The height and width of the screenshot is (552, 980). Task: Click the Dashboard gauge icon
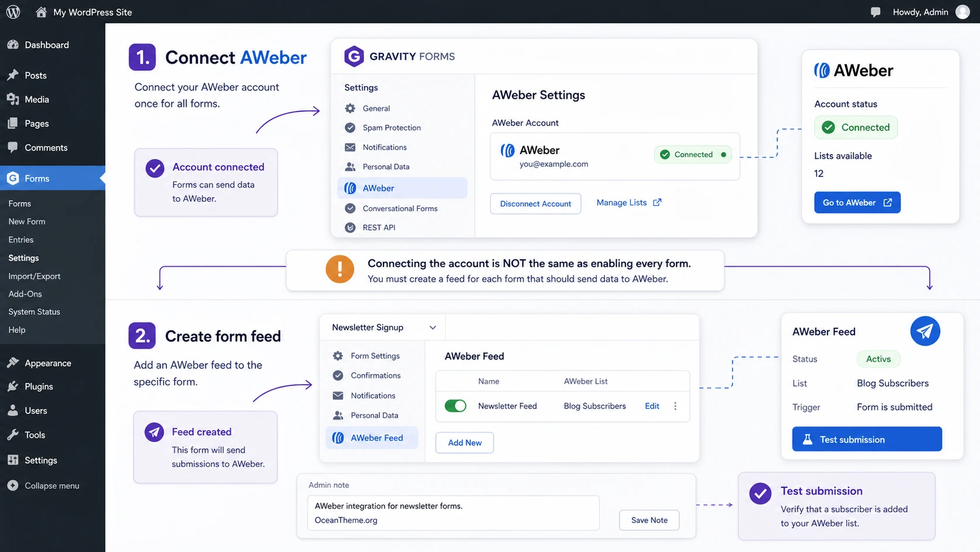click(x=13, y=45)
